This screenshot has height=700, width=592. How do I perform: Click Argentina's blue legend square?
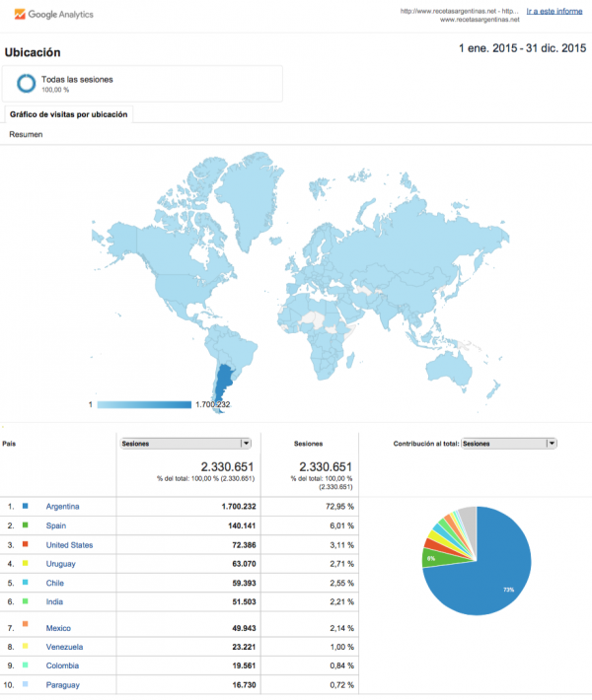[26, 507]
